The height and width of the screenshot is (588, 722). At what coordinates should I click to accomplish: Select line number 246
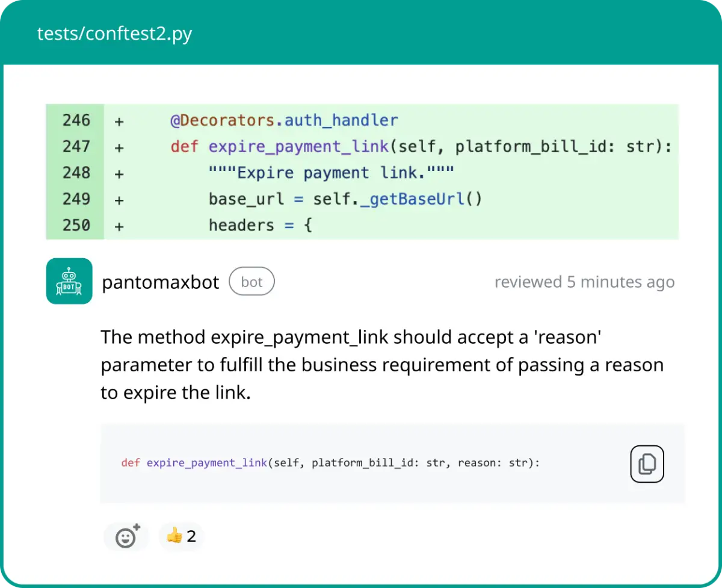76,120
